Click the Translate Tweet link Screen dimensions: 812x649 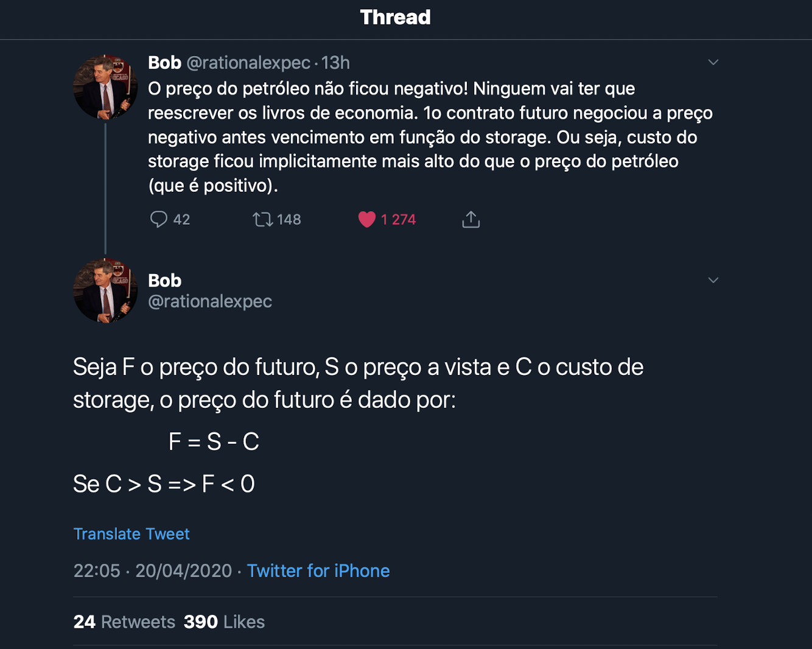click(x=131, y=534)
